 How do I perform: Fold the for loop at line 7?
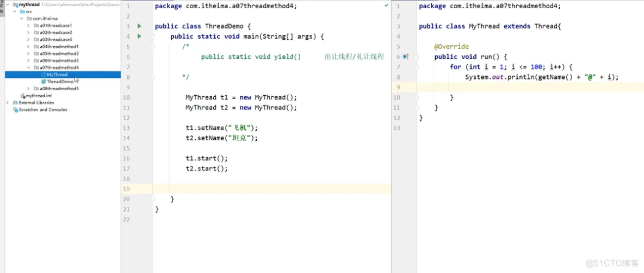(x=417, y=67)
